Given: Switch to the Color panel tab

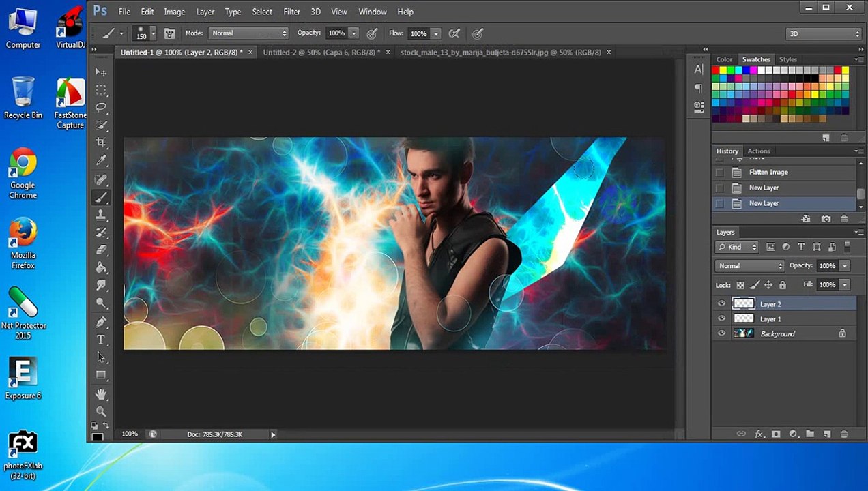Looking at the screenshot, I should click(724, 59).
